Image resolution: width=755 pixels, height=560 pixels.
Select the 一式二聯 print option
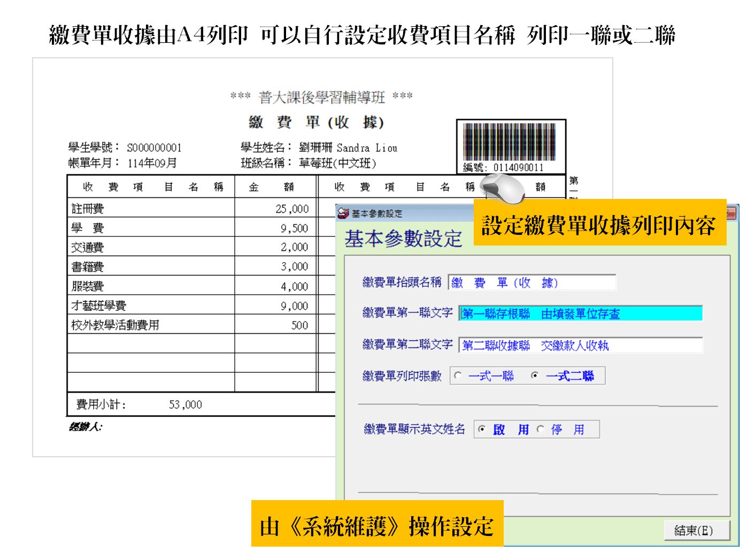pos(534,375)
